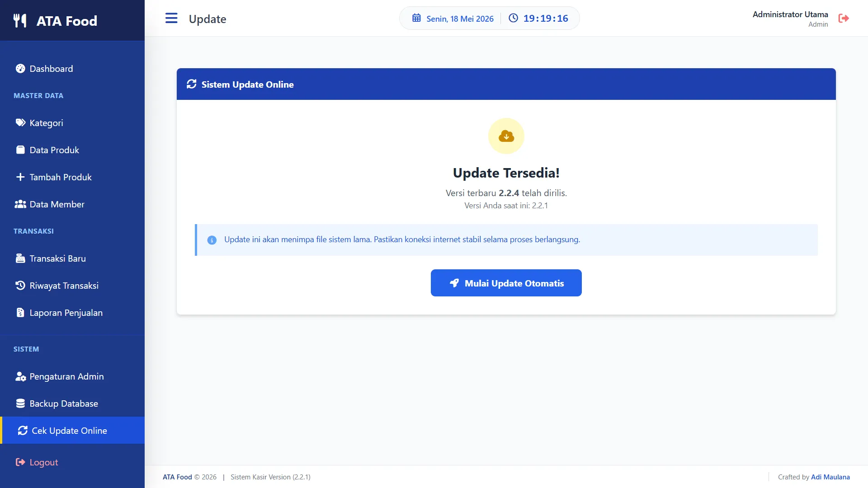
Task: Click the Sistem Update Online card title
Action: tap(247, 84)
